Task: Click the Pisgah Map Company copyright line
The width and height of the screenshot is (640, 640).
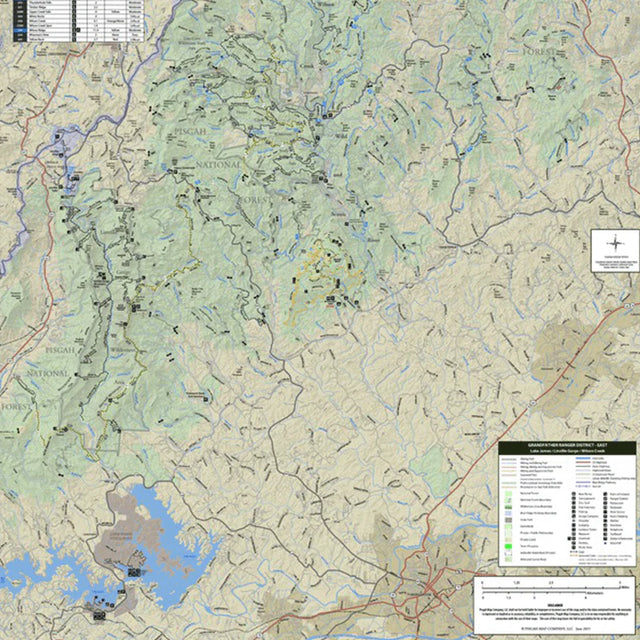Action: click(554, 629)
